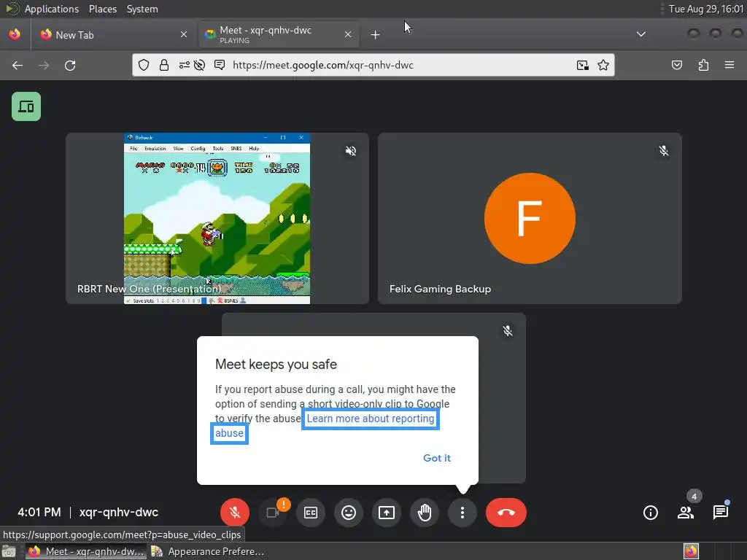Open the Applications menu
Viewport: 747px width, 560px height.
52,9
